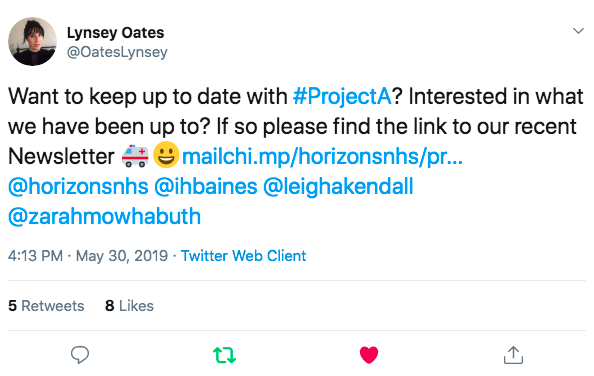Follow the mailchi.mp newsletter link
594x376 pixels.
[322, 156]
